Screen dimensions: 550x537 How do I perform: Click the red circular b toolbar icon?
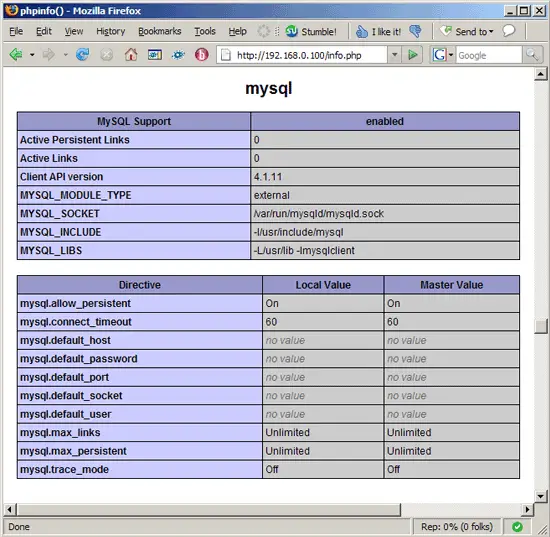(x=202, y=55)
